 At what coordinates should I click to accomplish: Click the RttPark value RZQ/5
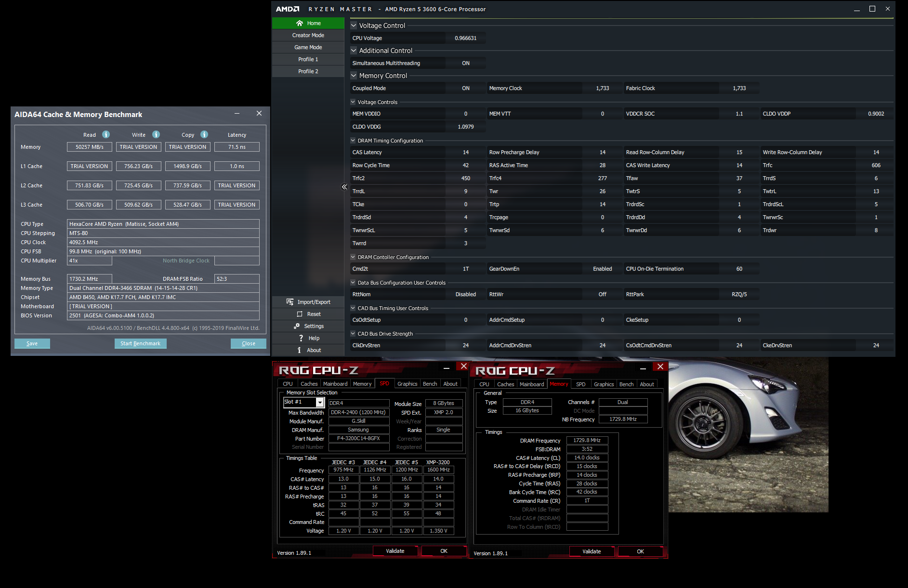(x=739, y=294)
